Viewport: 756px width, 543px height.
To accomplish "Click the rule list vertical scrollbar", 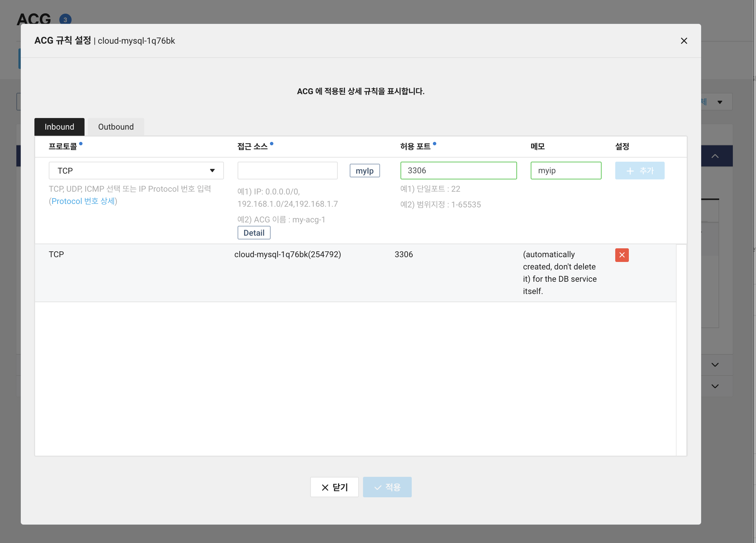I will [x=681, y=350].
